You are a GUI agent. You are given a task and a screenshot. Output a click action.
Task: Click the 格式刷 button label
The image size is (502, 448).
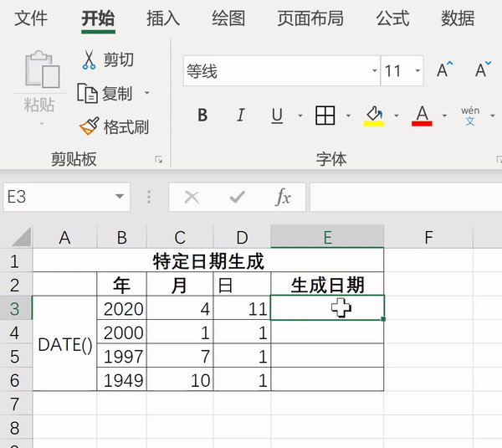126,127
